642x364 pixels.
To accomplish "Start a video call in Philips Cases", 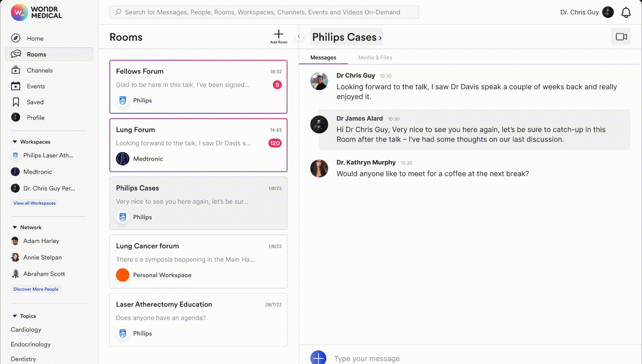I will [621, 37].
